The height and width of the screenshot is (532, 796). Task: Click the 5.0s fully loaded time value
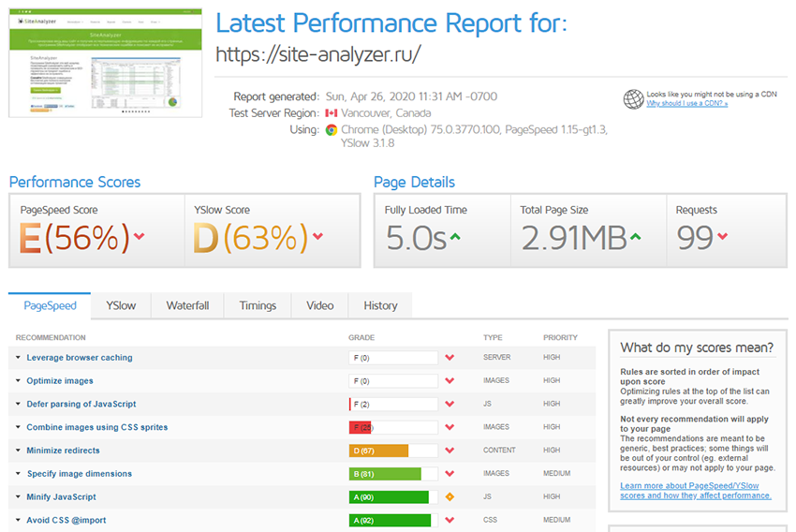pyautogui.click(x=416, y=238)
